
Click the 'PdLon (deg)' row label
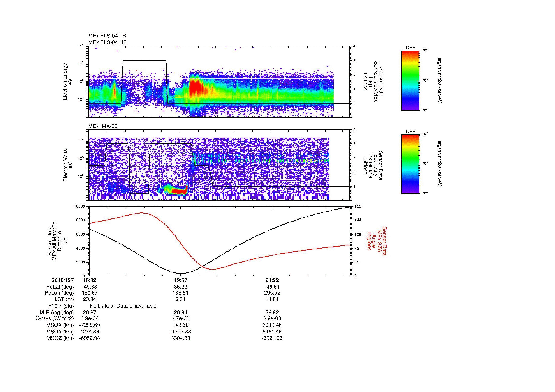[59, 293]
